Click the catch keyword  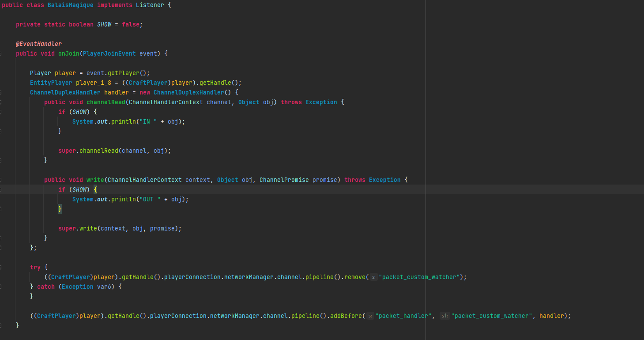(x=46, y=287)
